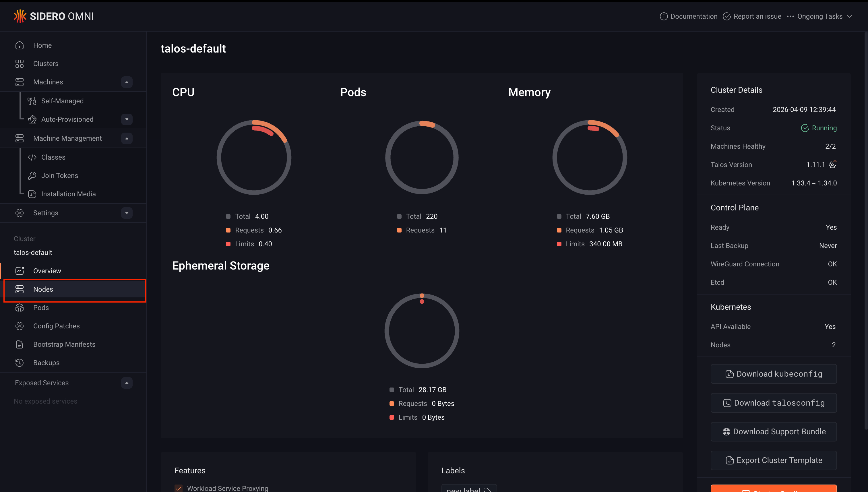Open the Ongoing Tasks dropdown chevron
Screen dimensions: 868x492
[850, 16]
